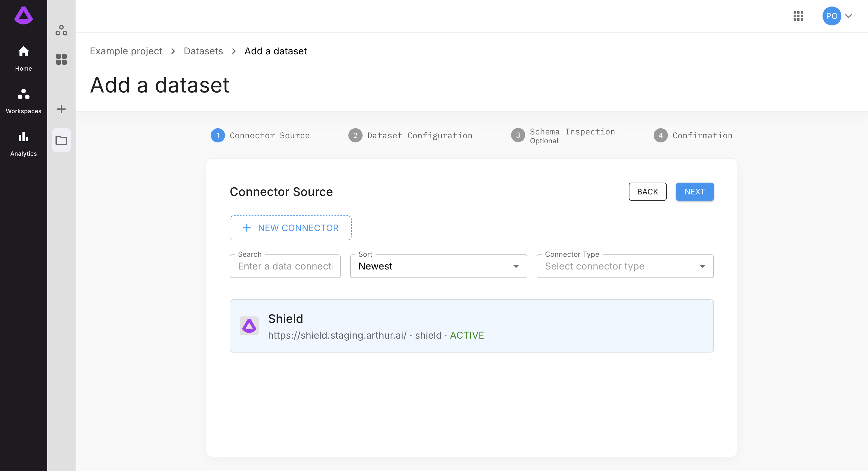
Task: Click the plus icon in secondary sidebar
Action: (x=61, y=109)
